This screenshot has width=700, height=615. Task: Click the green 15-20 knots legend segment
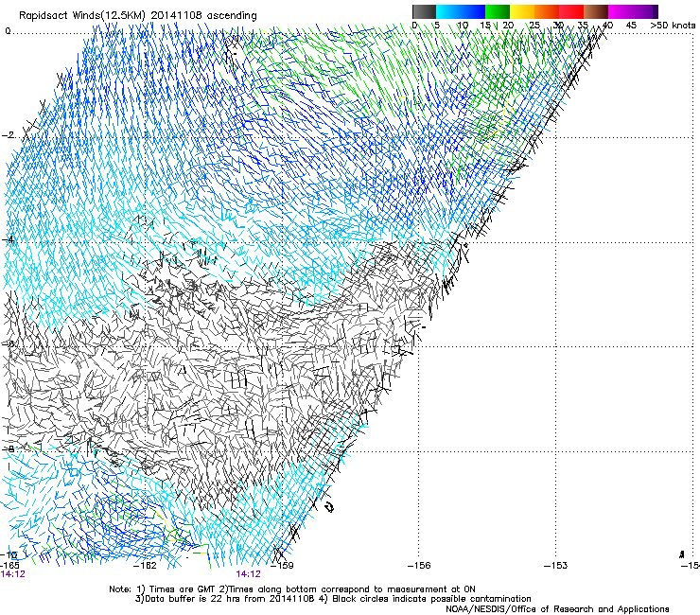click(x=498, y=11)
